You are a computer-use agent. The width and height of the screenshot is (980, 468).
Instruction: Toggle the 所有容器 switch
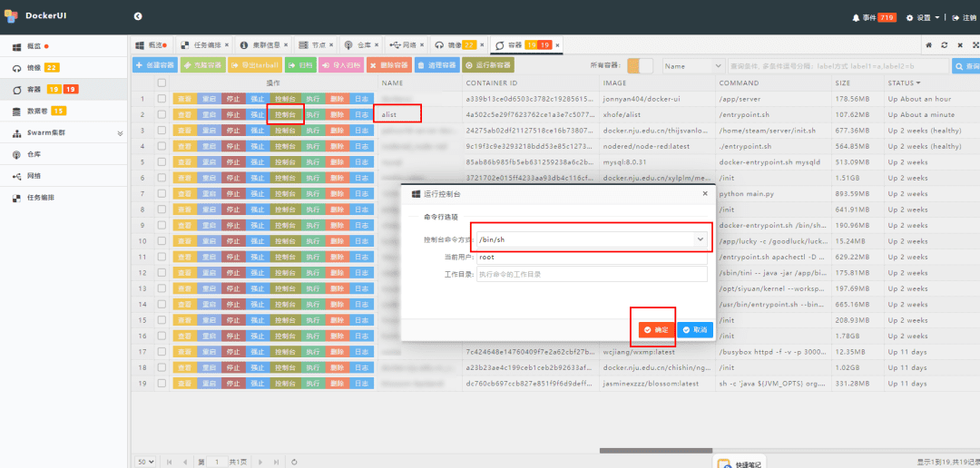[640, 65]
